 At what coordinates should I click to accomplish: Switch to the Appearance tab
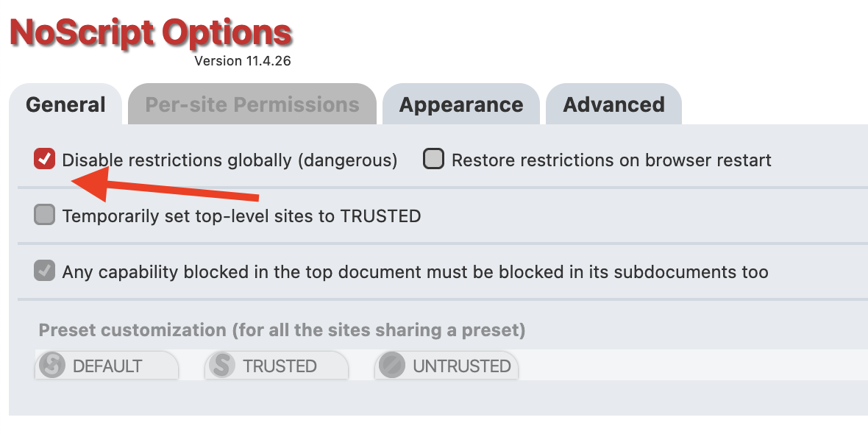tap(461, 104)
